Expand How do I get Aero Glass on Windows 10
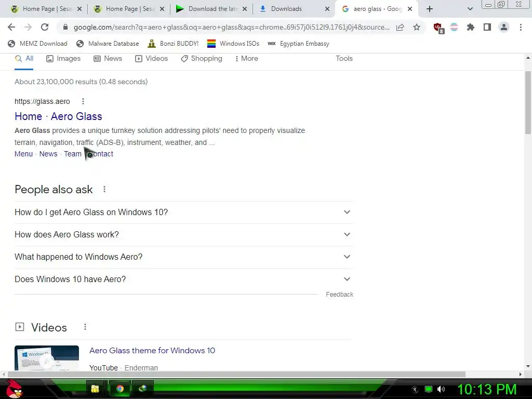The width and height of the screenshot is (532, 399). click(x=184, y=212)
